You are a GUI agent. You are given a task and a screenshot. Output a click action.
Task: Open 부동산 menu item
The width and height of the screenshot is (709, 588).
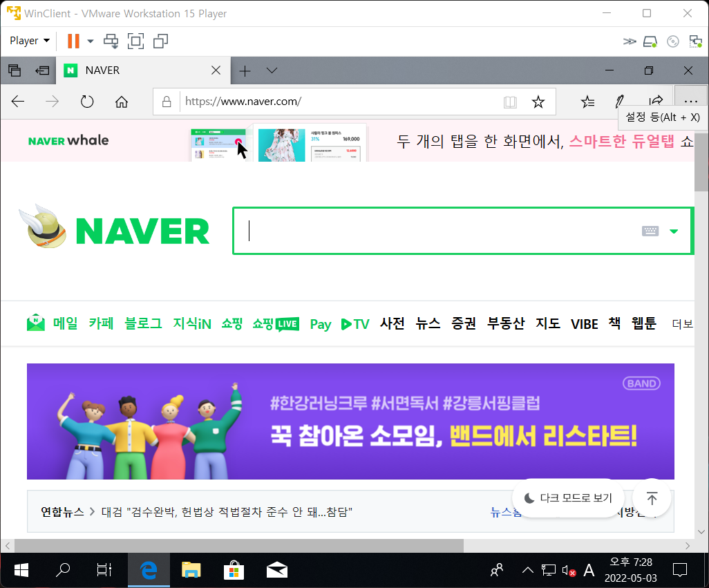click(506, 323)
